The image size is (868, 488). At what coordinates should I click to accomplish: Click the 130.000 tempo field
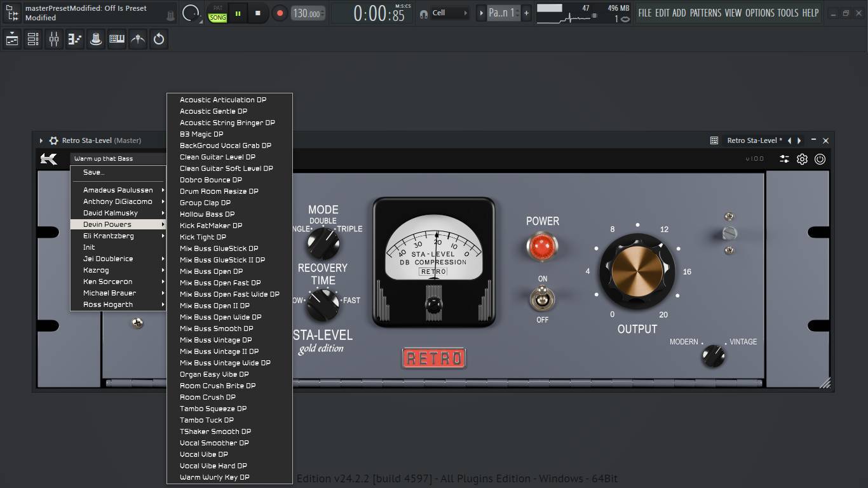tap(308, 13)
